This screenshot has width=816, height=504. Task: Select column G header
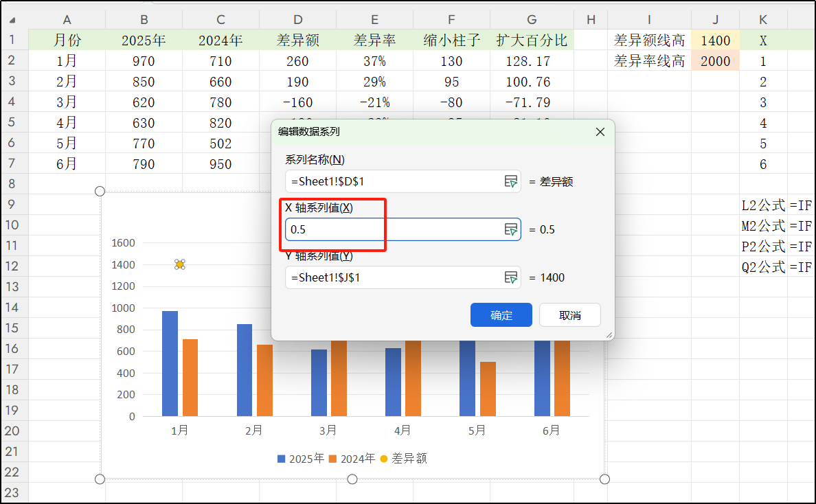coord(532,20)
